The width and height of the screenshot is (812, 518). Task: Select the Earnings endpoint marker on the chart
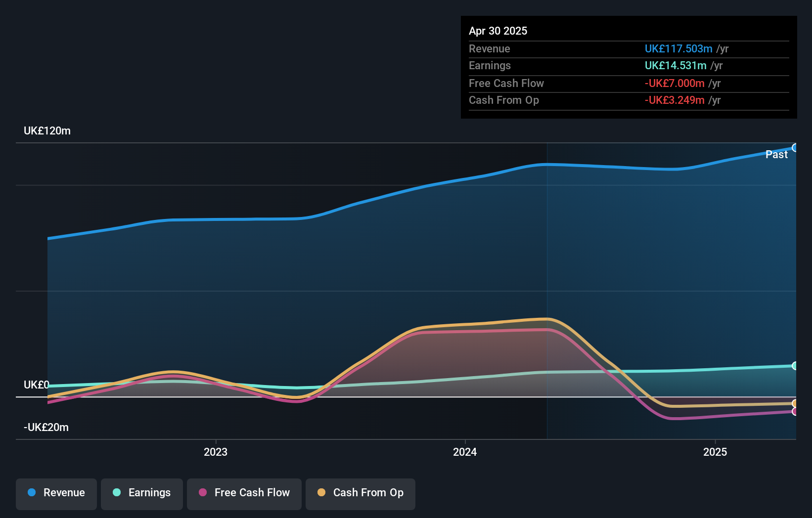(795, 366)
